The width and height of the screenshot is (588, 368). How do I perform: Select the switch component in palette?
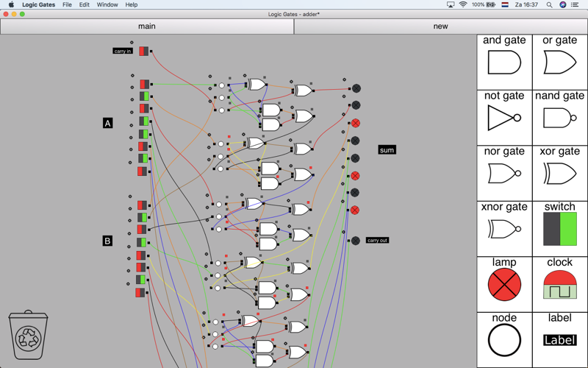tap(559, 229)
